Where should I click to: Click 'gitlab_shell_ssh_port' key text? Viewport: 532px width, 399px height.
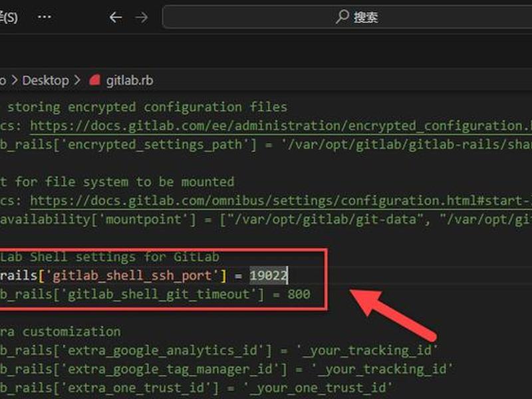pyautogui.click(x=132, y=275)
